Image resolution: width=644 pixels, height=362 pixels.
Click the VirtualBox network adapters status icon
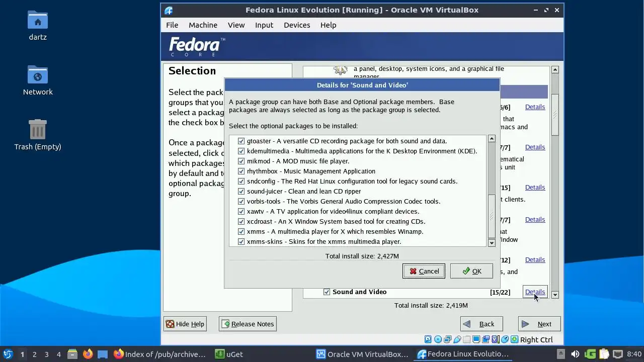point(448,339)
